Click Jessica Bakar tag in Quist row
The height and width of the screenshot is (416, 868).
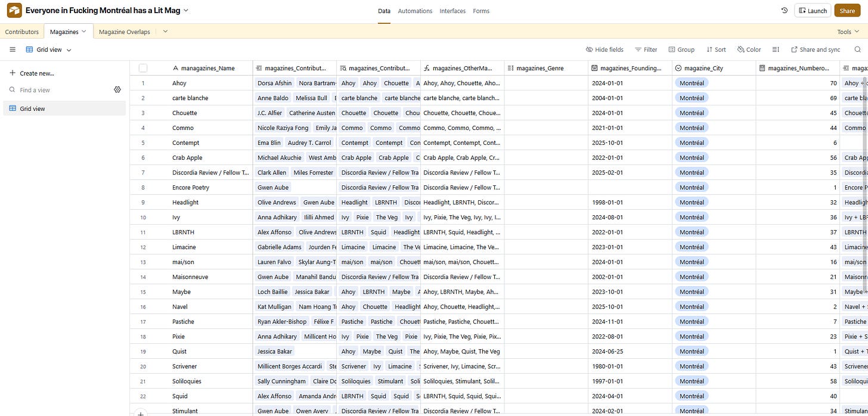click(275, 351)
